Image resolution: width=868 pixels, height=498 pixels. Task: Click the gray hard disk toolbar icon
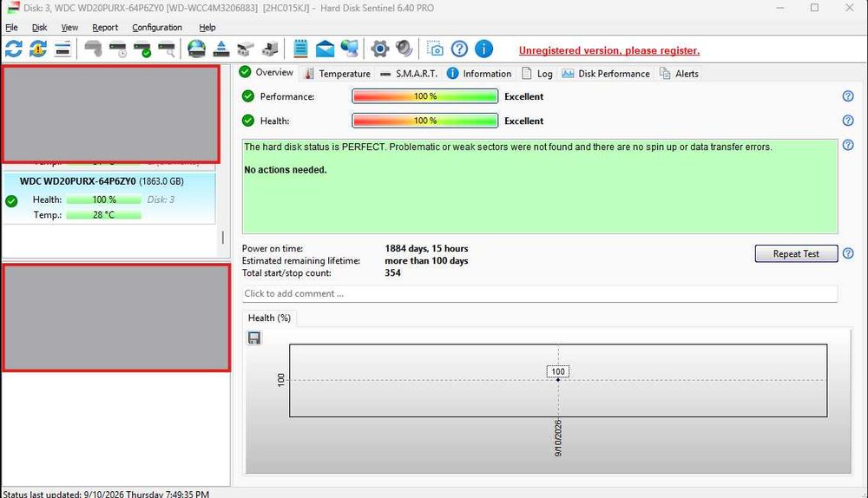[93, 49]
